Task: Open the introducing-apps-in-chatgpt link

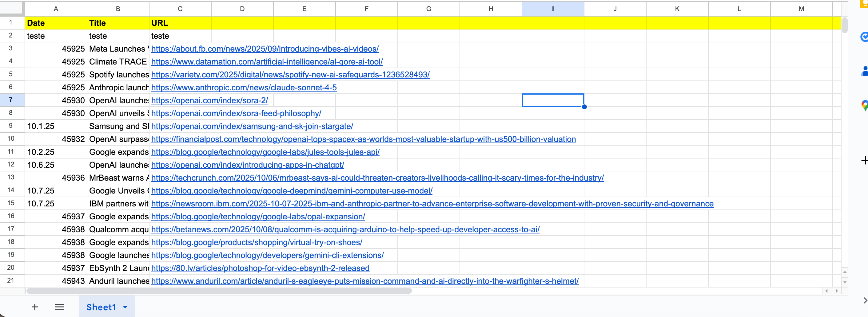Action: (248, 165)
